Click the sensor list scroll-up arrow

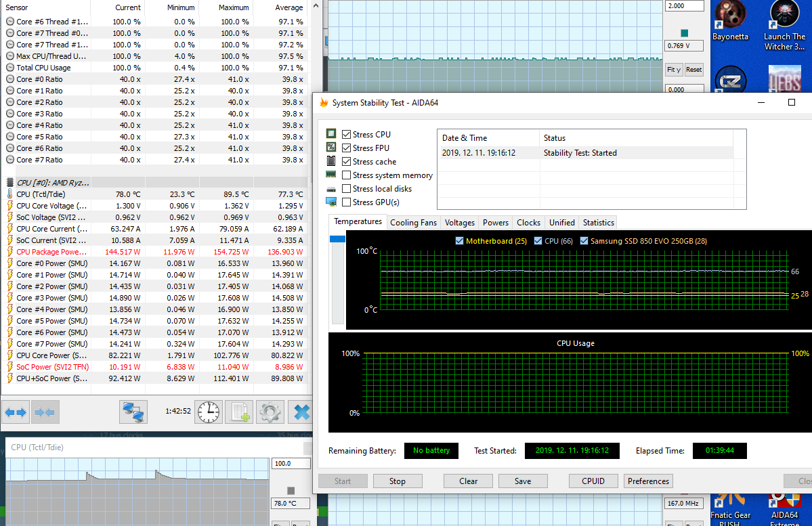(x=316, y=6)
